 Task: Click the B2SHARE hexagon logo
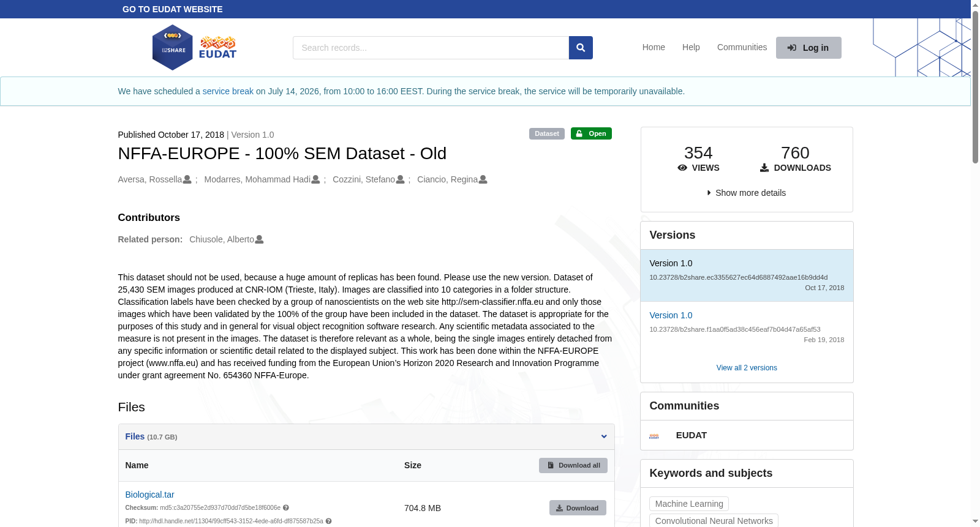(172, 48)
